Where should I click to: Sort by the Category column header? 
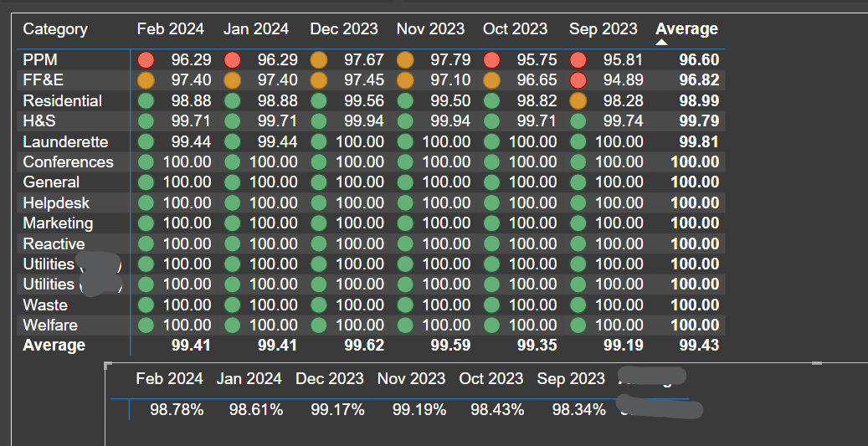coord(54,28)
